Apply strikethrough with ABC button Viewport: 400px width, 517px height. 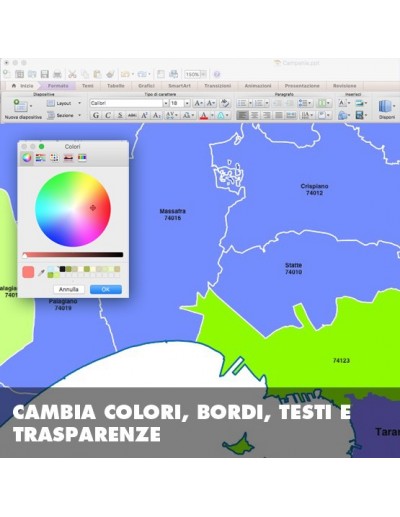coord(132,115)
